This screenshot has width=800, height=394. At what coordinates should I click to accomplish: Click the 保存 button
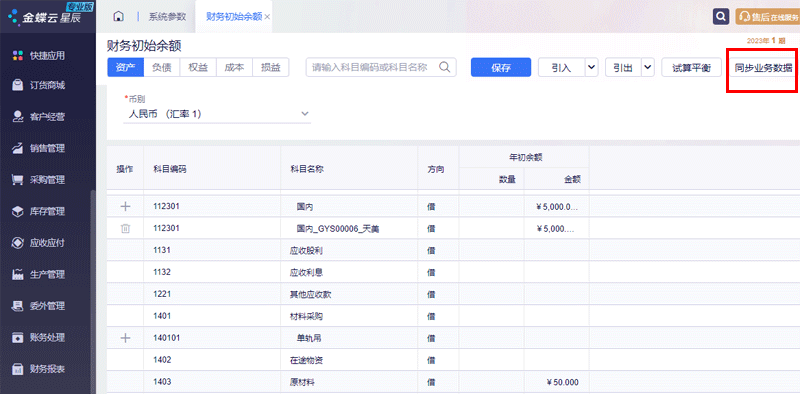[x=501, y=68]
